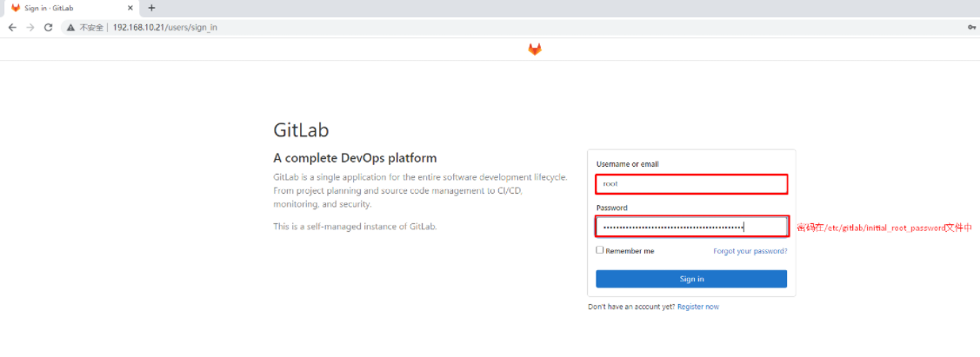
Task: Click 'This is a self-managed instance of GitLab.' text
Action: (355, 227)
